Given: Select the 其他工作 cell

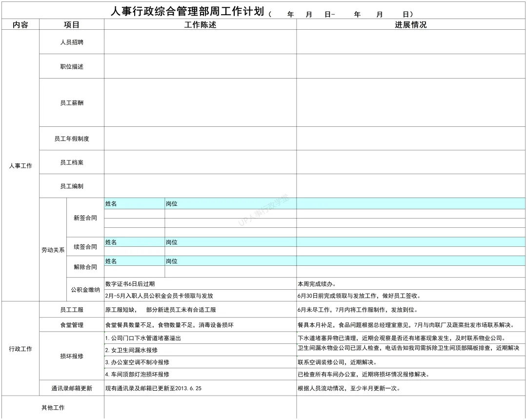Looking at the screenshot, I should 53,407.
